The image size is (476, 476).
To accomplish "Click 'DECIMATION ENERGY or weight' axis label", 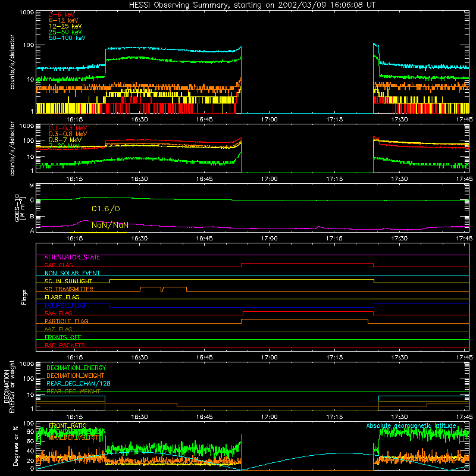I will coord(9,387).
